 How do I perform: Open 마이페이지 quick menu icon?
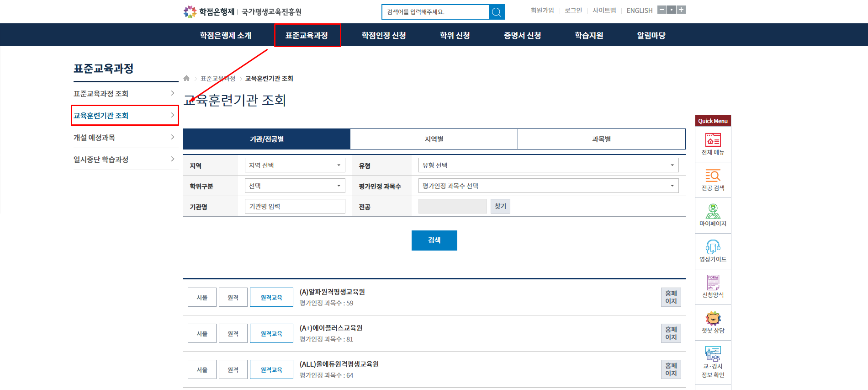point(713,215)
